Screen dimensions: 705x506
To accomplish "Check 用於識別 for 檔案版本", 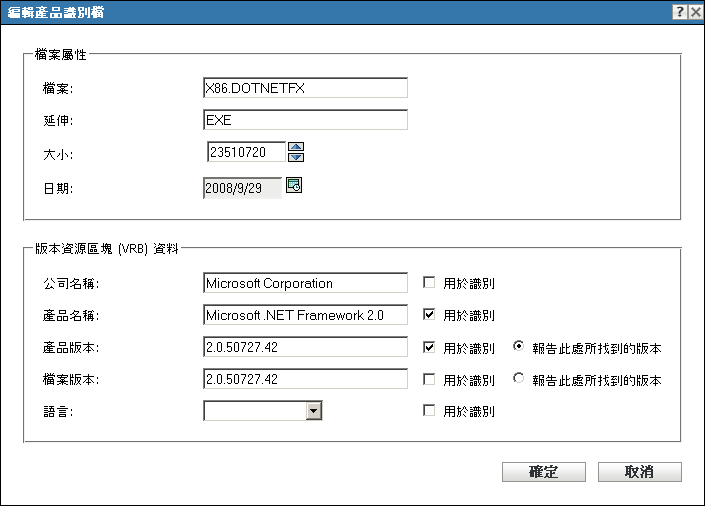I will [429, 380].
